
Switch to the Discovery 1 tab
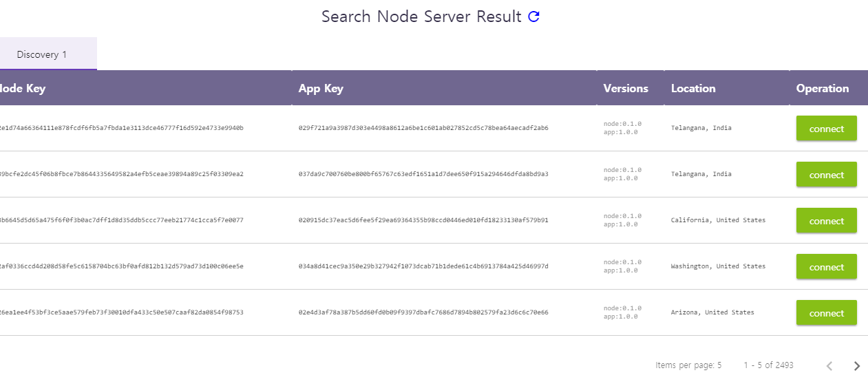[42, 54]
